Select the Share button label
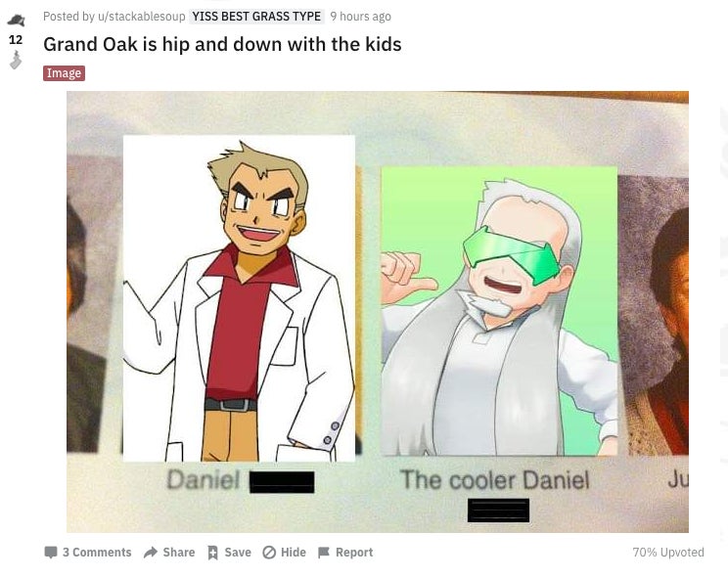 pos(179,552)
